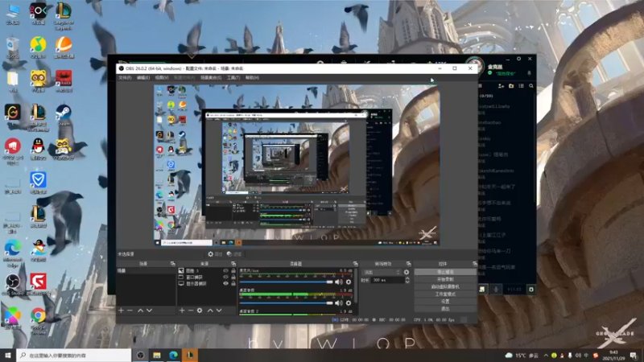
Task: Click the Start Virtual Camera button
Action: tap(445, 287)
